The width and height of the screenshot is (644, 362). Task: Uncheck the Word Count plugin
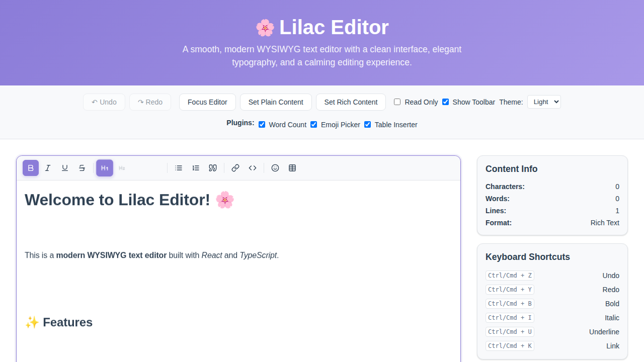click(262, 124)
